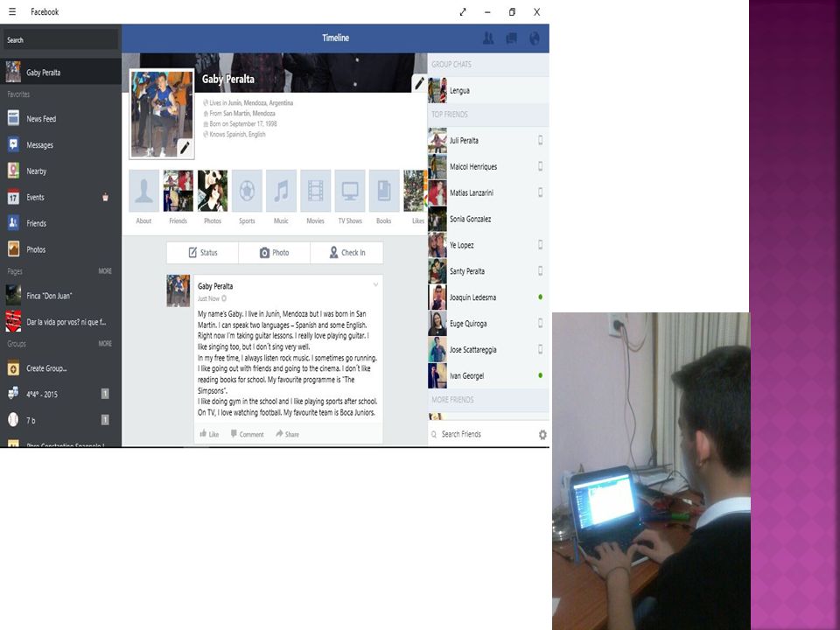840x630 pixels.
Task: Open chat with Ye Lopez
Action: click(488, 245)
